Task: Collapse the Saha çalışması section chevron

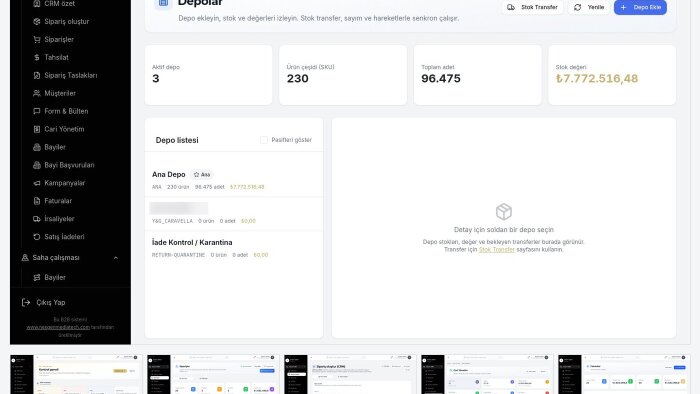Action: 116,257
